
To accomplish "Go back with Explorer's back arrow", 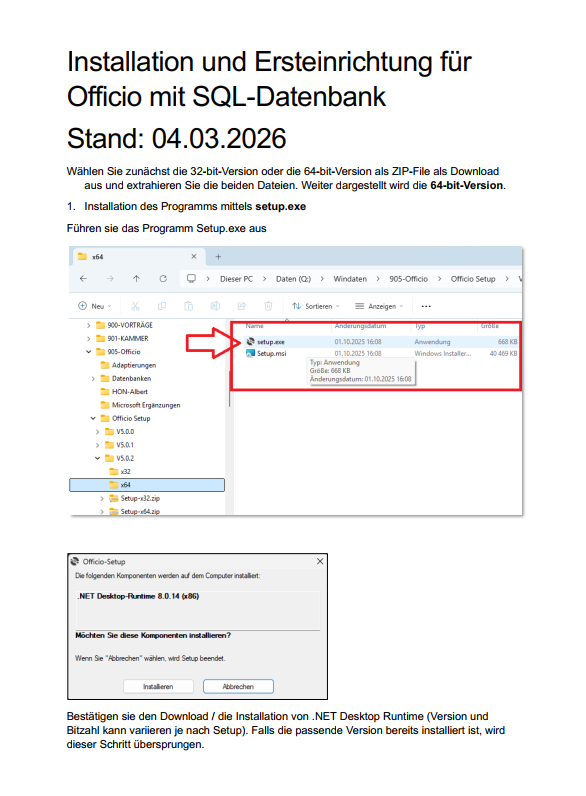I will 83,279.
